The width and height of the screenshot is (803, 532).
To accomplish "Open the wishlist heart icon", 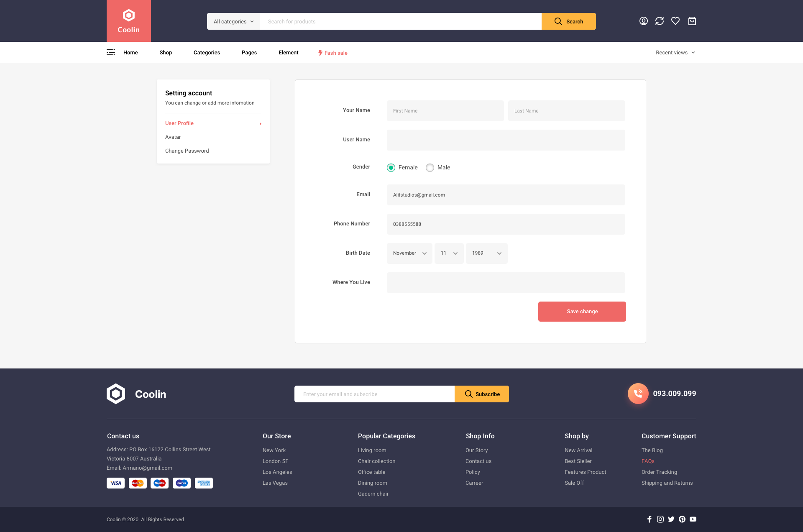I will (x=675, y=21).
